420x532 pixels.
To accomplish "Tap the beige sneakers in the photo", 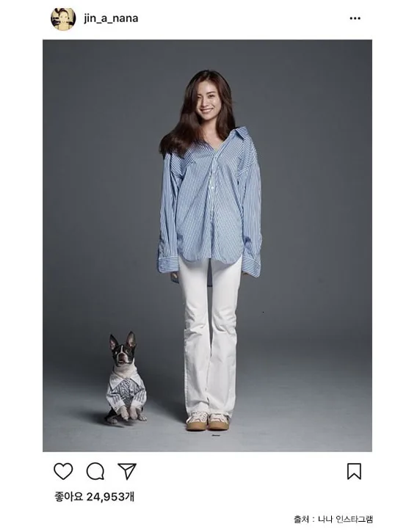I will [x=208, y=420].
